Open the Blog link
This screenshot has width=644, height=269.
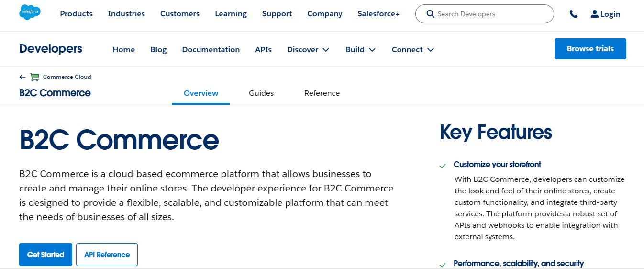point(158,50)
